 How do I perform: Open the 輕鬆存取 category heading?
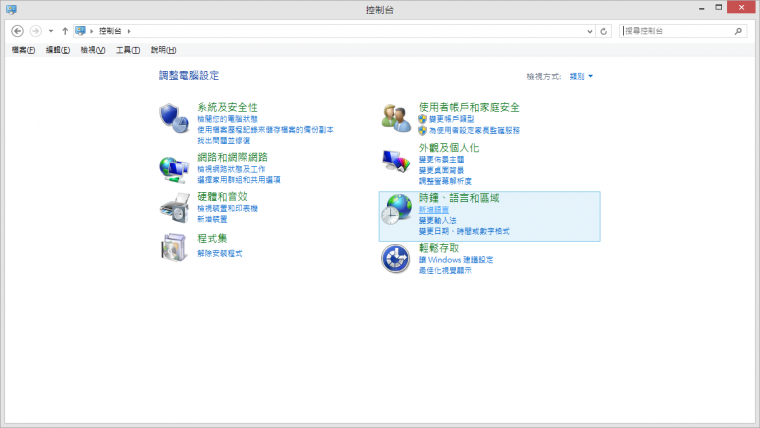tap(439, 248)
